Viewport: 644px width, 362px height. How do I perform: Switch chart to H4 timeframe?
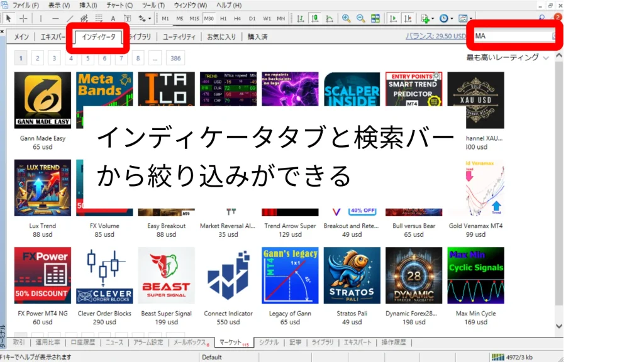click(237, 18)
